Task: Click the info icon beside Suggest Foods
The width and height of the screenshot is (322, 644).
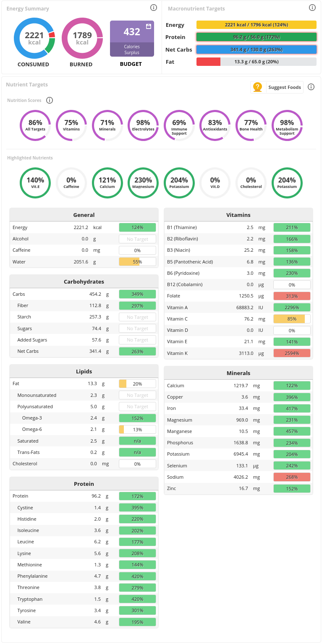Action: point(311,87)
